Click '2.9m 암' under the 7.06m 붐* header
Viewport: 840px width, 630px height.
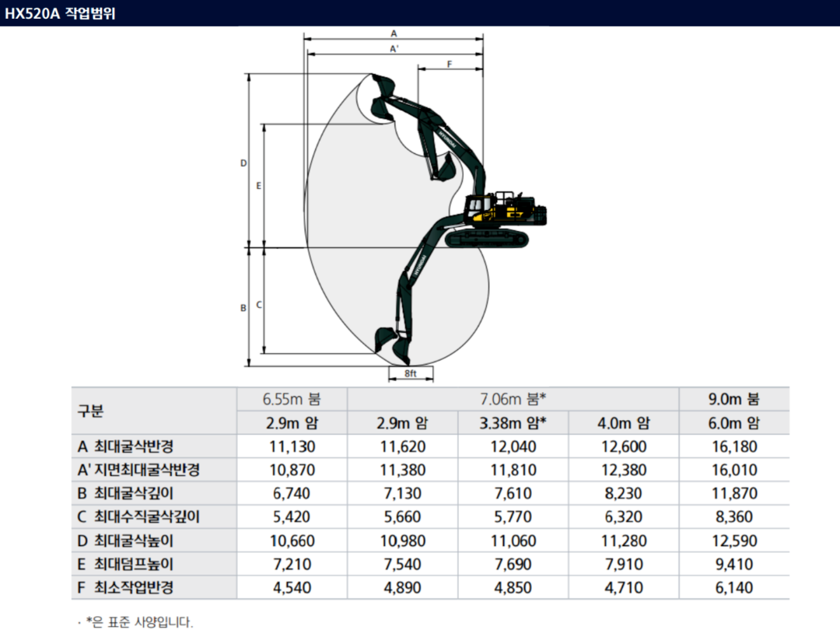pyautogui.click(x=402, y=422)
